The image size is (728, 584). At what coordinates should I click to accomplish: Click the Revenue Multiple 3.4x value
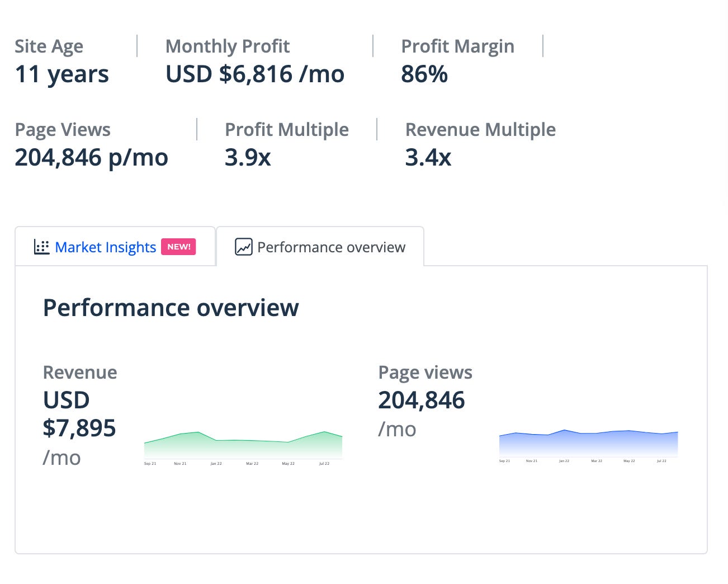(428, 158)
